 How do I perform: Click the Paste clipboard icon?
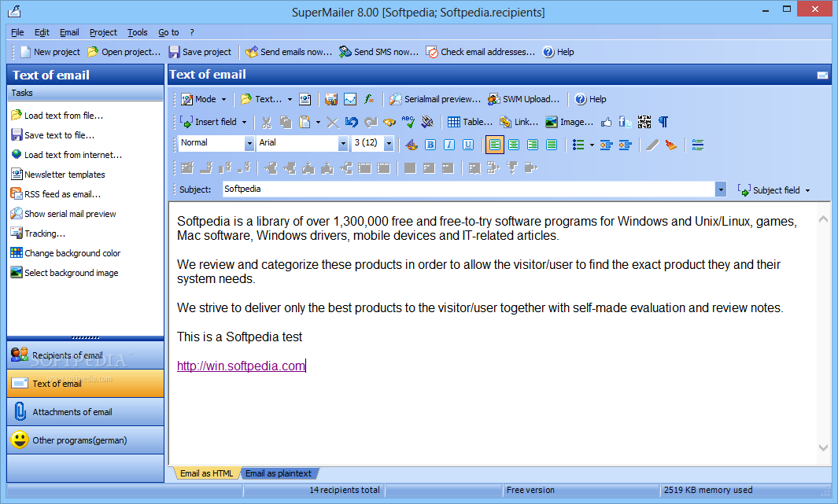coord(304,122)
